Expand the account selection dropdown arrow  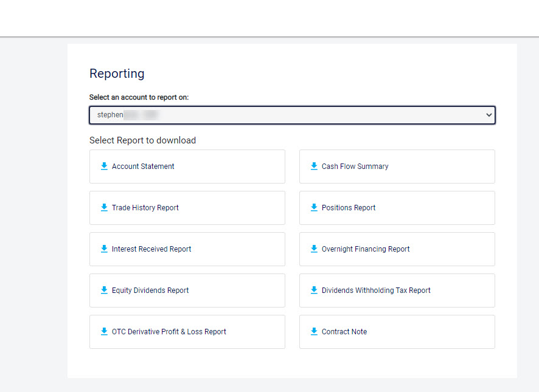coord(489,115)
